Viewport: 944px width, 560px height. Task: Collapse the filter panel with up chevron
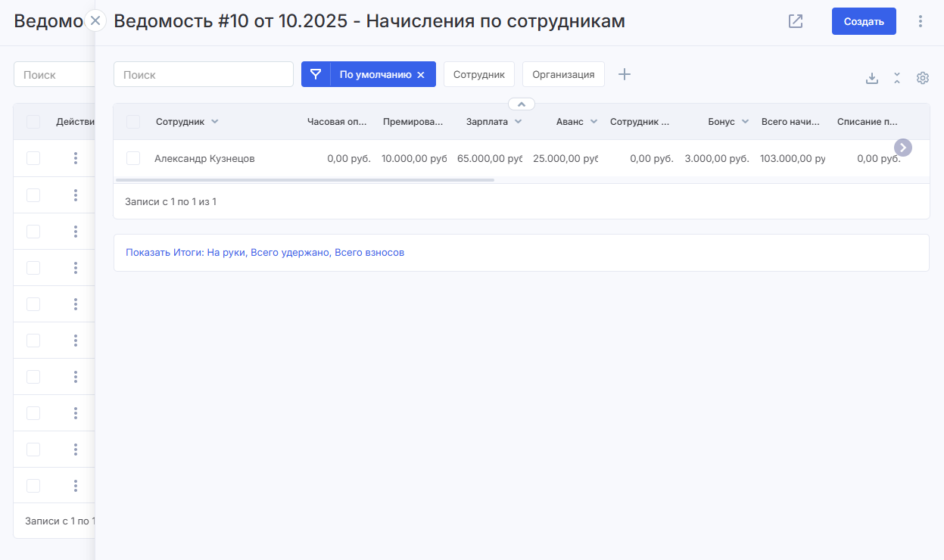(522, 104)
